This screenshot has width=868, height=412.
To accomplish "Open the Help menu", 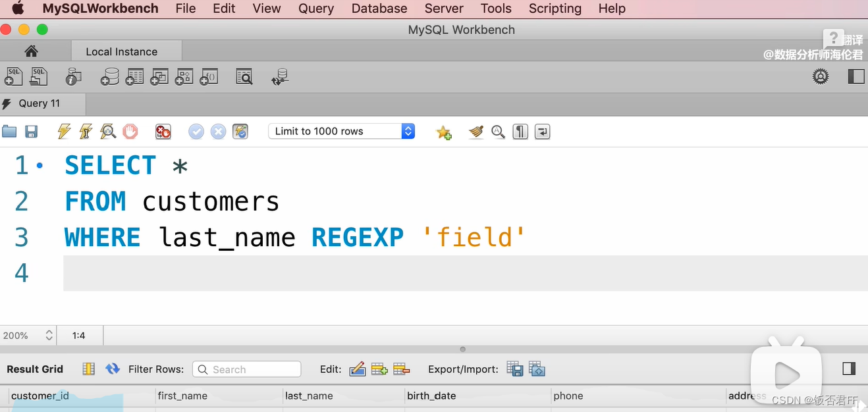I will tap(612, 9).
